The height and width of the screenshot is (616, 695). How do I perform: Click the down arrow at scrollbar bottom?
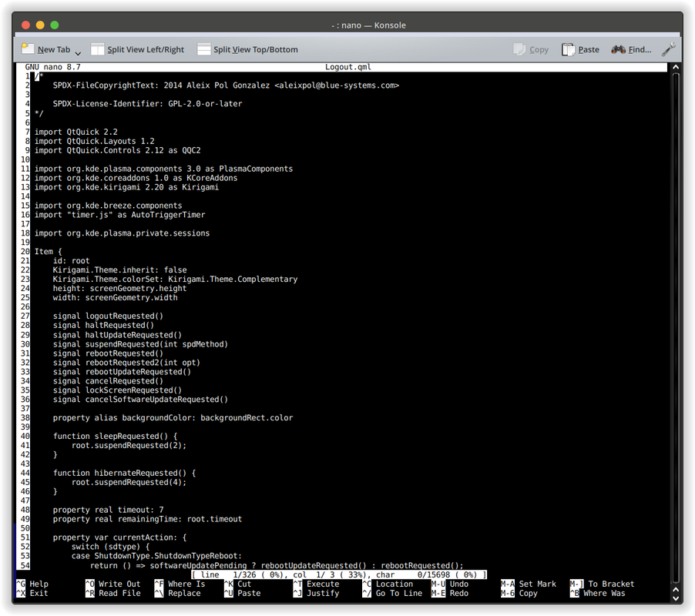pos(676,598)
